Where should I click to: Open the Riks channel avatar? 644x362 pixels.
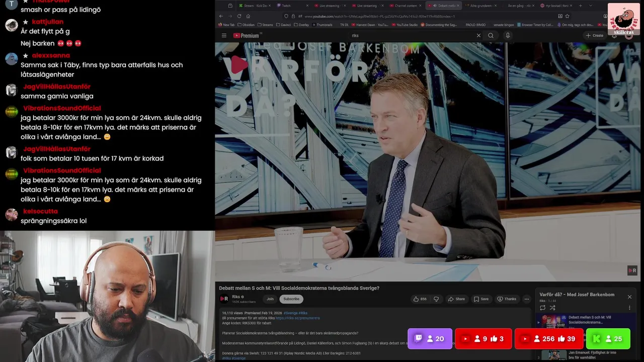224,299
